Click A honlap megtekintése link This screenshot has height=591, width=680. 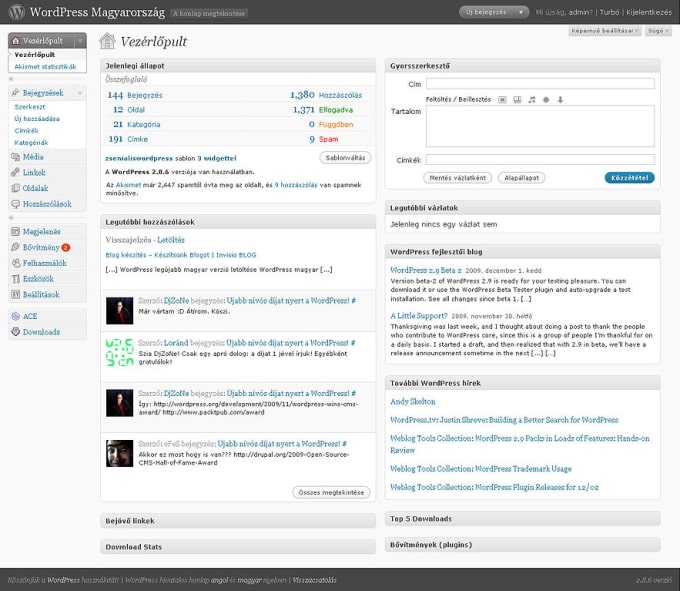click(209, 13)
